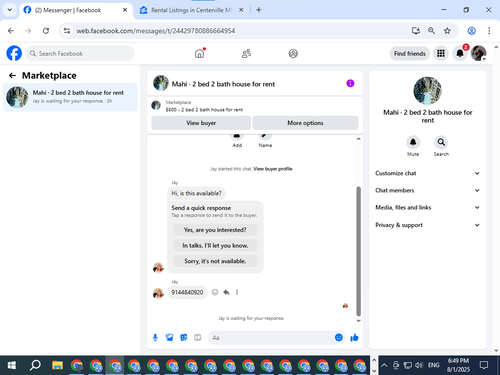Open the ENG language indicator
500x375 pixels.
[433, 365]
